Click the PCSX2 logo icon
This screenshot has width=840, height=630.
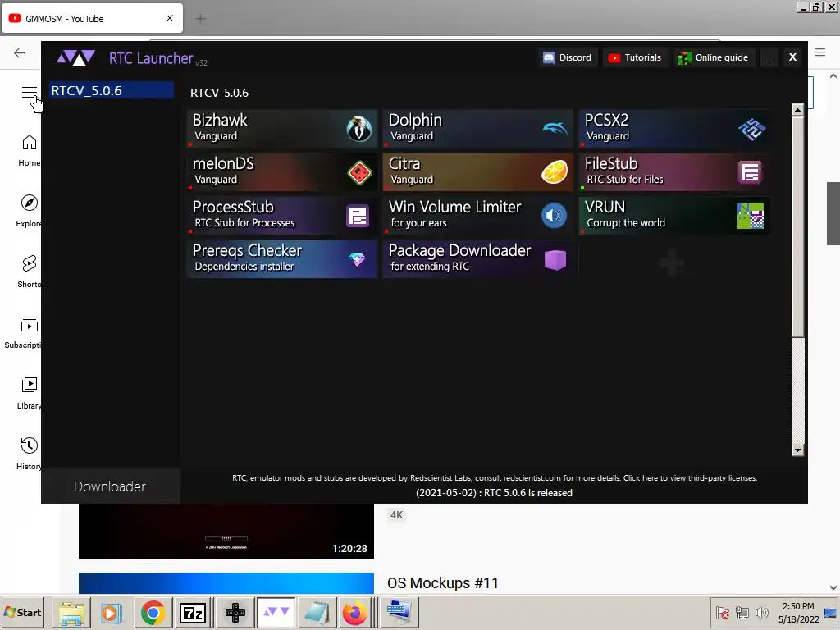(x=751, y=129)
